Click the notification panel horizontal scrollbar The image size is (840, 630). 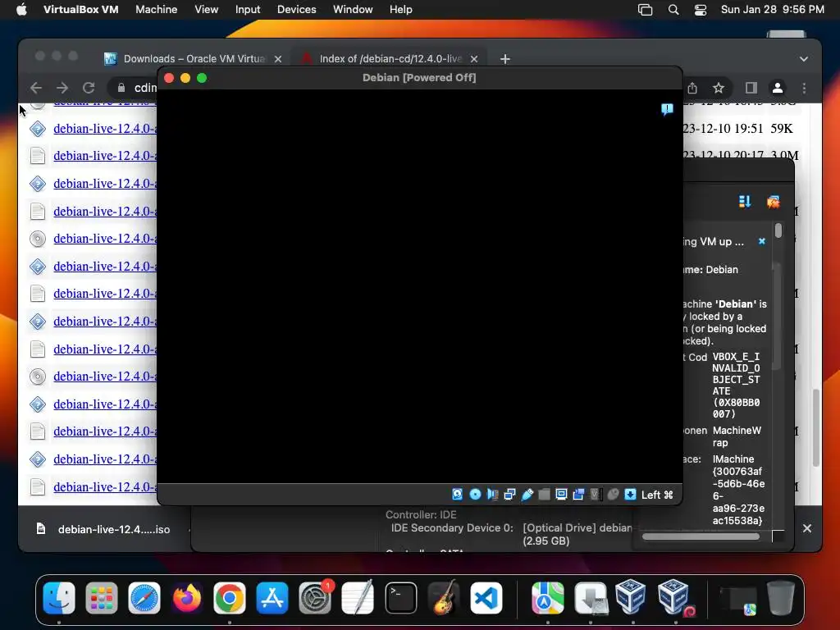[x=701, y=536]
